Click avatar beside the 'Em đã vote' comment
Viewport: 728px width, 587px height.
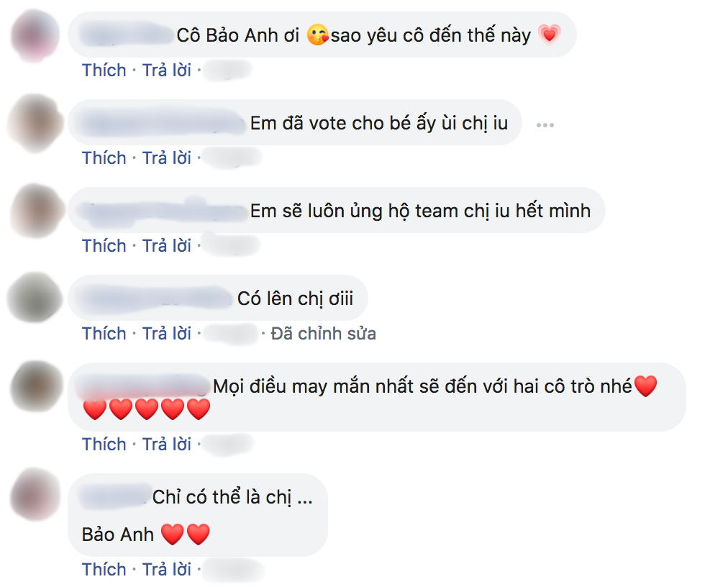coord(36,123)
